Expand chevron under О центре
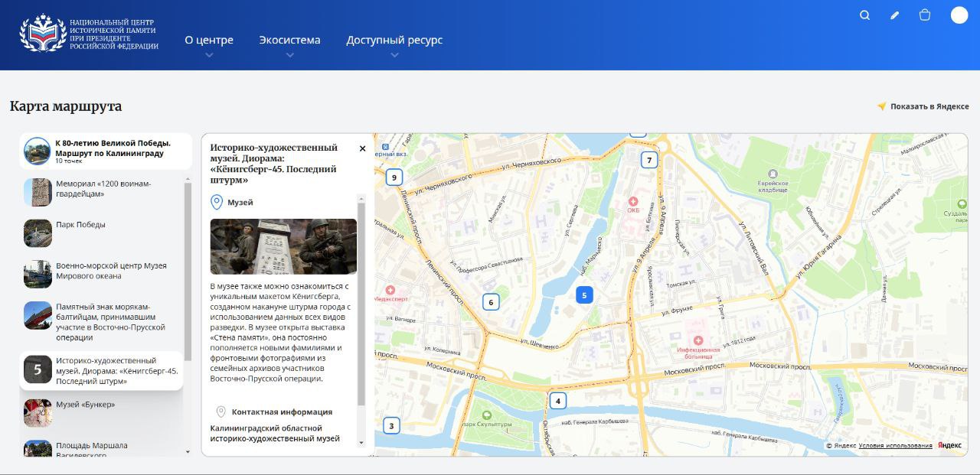 click(x=209, y=55)
